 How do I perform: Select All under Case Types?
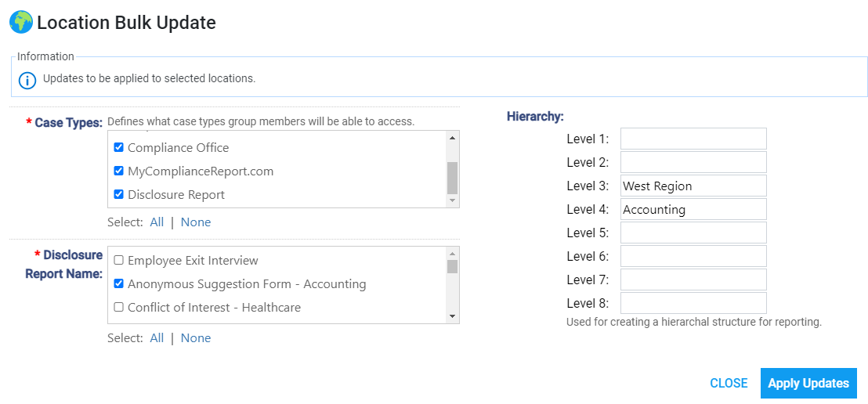point(157,222)
